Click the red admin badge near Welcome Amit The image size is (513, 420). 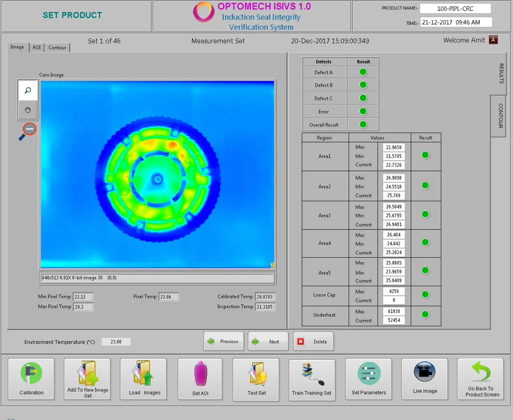tap(493, 40)
